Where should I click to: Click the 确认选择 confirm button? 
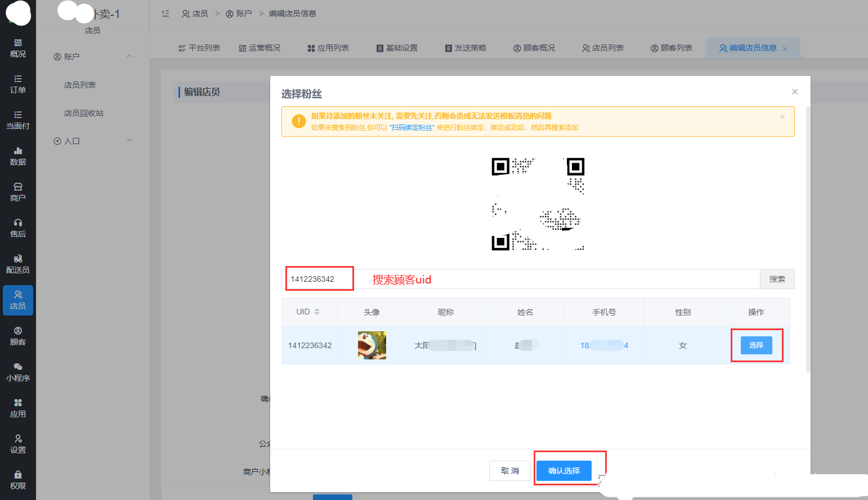pos(564,471)
